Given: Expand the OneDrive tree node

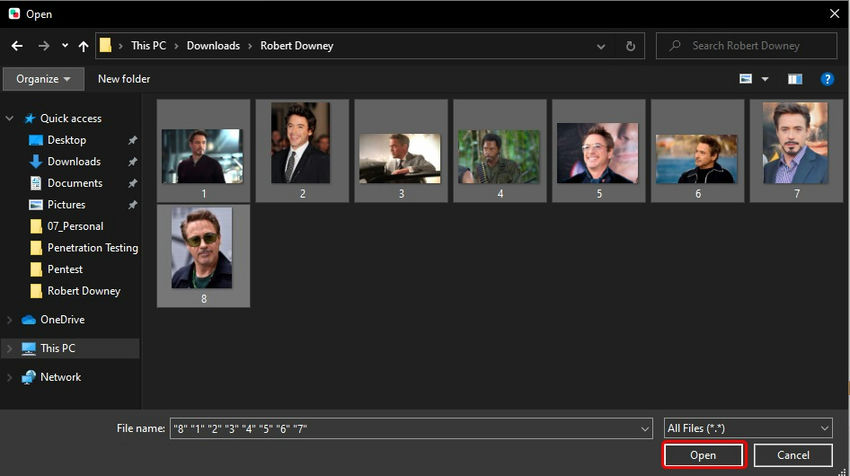Looking at the screenshot, I should pyautogui.click(x=10, y=320).
